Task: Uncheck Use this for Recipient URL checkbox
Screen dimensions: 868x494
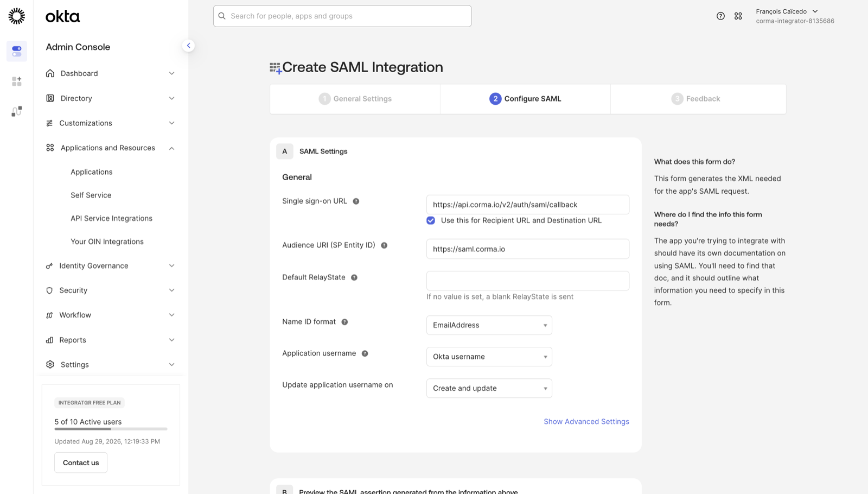Action: [x=431, y=220]
